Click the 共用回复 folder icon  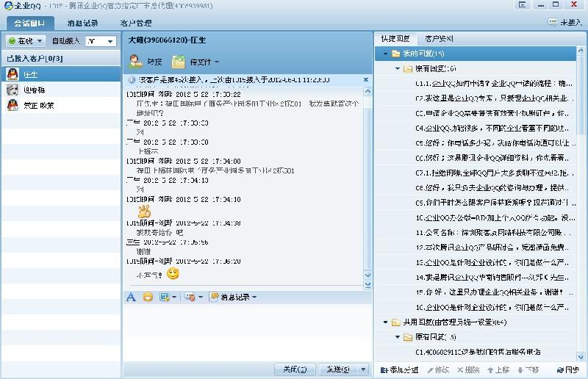pyautogui.click(x=395, y=322)
